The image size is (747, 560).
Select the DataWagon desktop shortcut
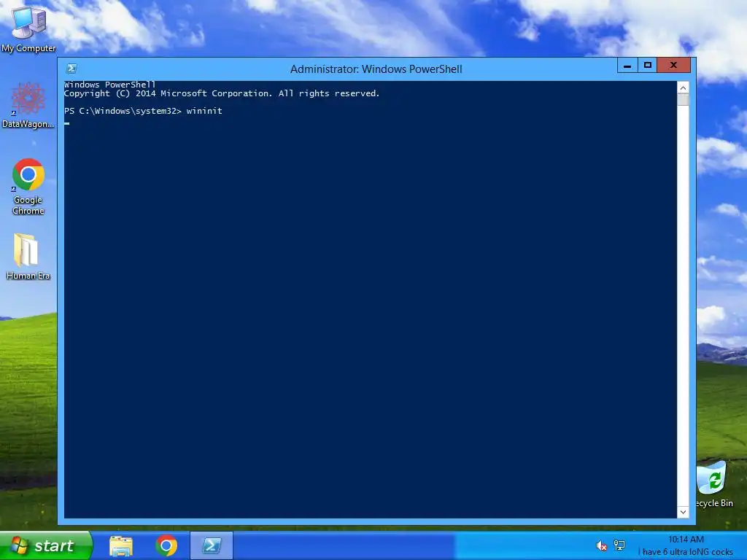pos(28,105)
